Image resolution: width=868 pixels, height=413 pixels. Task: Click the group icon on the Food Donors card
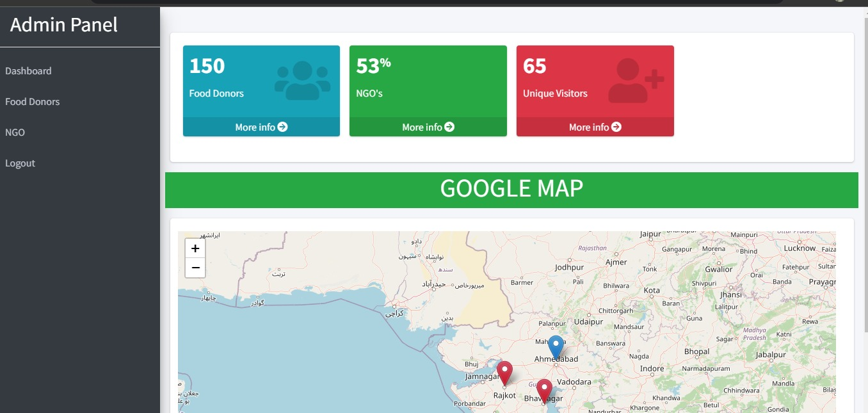(x=302, y=80)
